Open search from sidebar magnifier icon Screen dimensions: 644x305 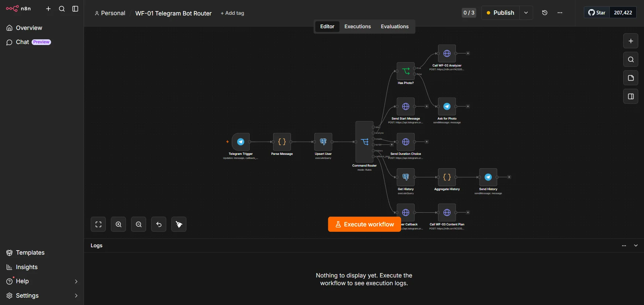[x=62, y=9]
